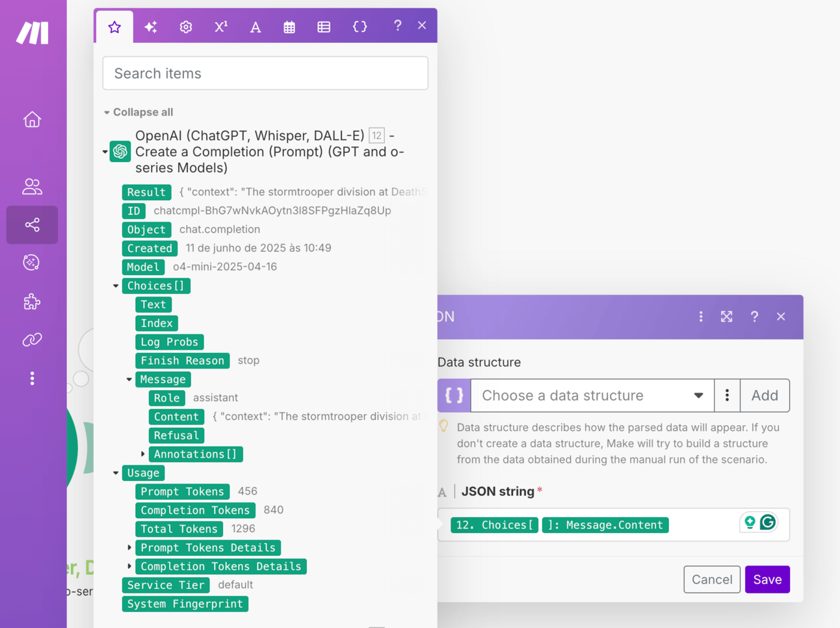Click the OpenAI ChatGPT module icon
This screenshot has width=840, height=628.
click(x=120, y=151)
